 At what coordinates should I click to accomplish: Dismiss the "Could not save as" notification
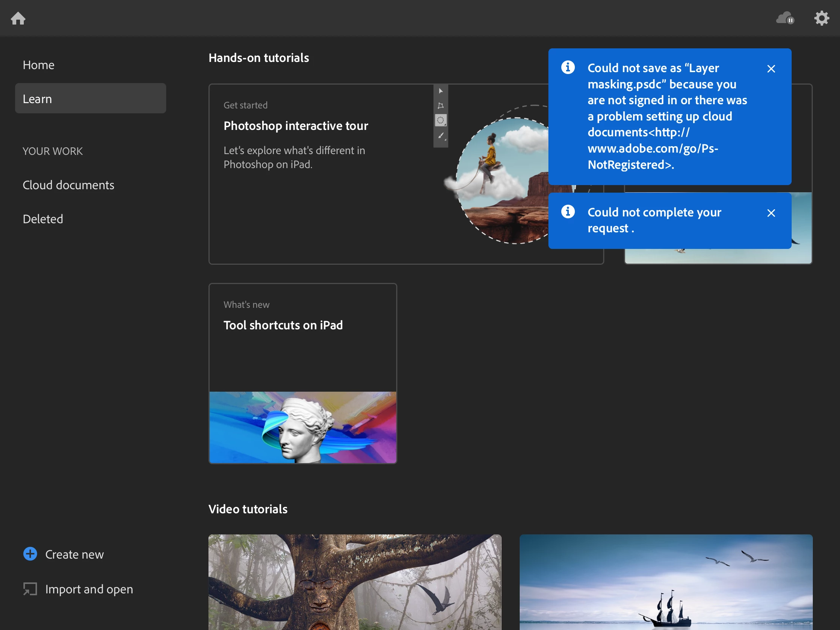(771, 69)
